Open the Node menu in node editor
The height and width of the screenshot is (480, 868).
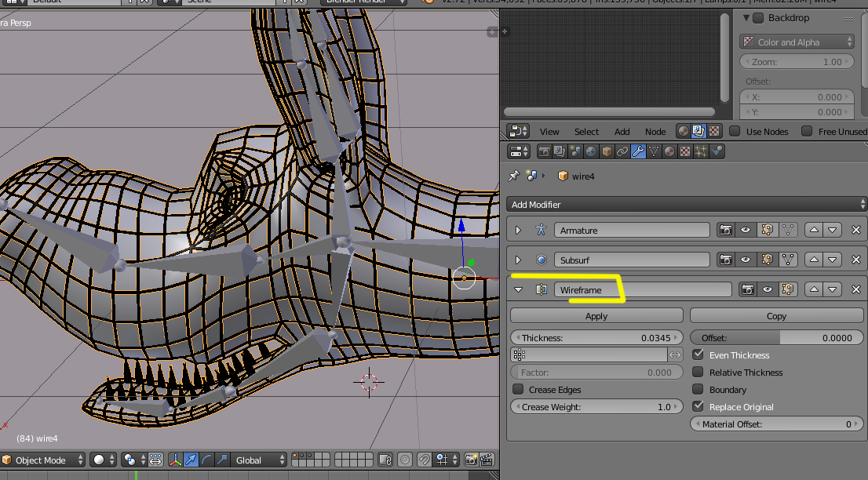(x=655, y=132)
